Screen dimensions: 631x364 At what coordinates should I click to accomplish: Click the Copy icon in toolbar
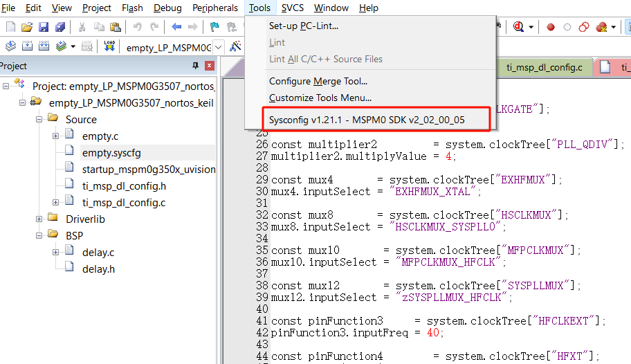tap(99, 27)
